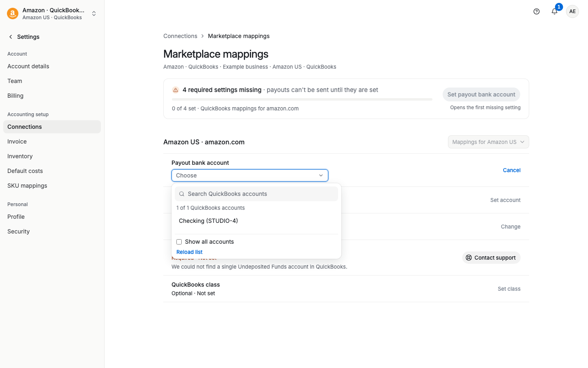Click the Set payout bank account button
The width and height of the screenshot is (588, 368).
pos(481,94)
